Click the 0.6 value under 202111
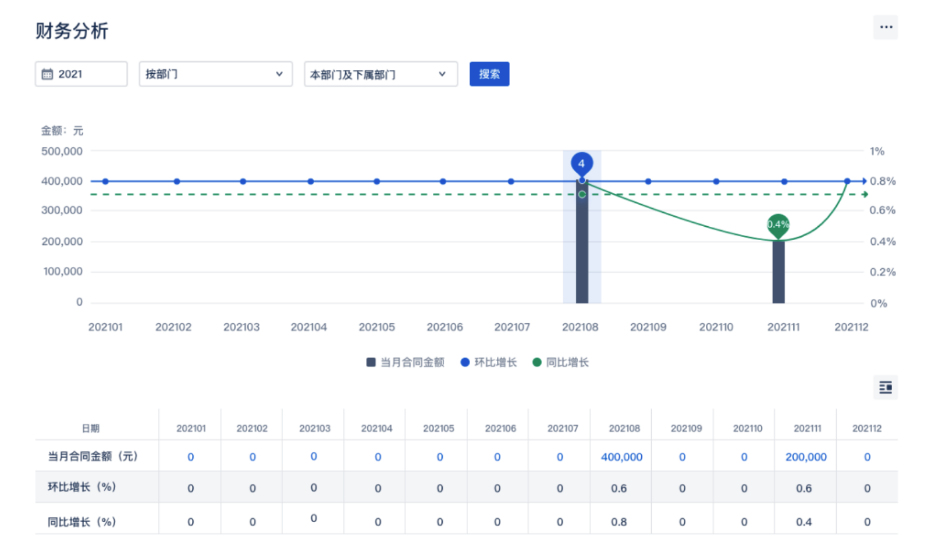931x560 pixels. tap(804, 488)
